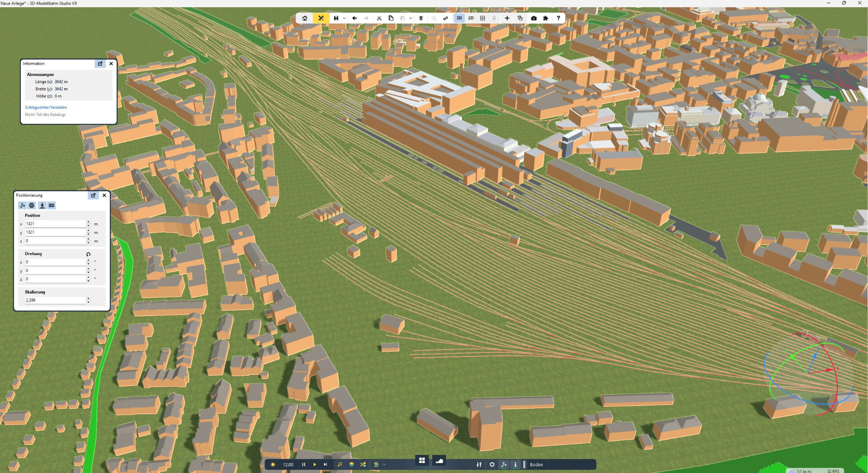Toggle the Information panel i button
The height and width of the screenshot is (473, 868).
coord(515,464)
